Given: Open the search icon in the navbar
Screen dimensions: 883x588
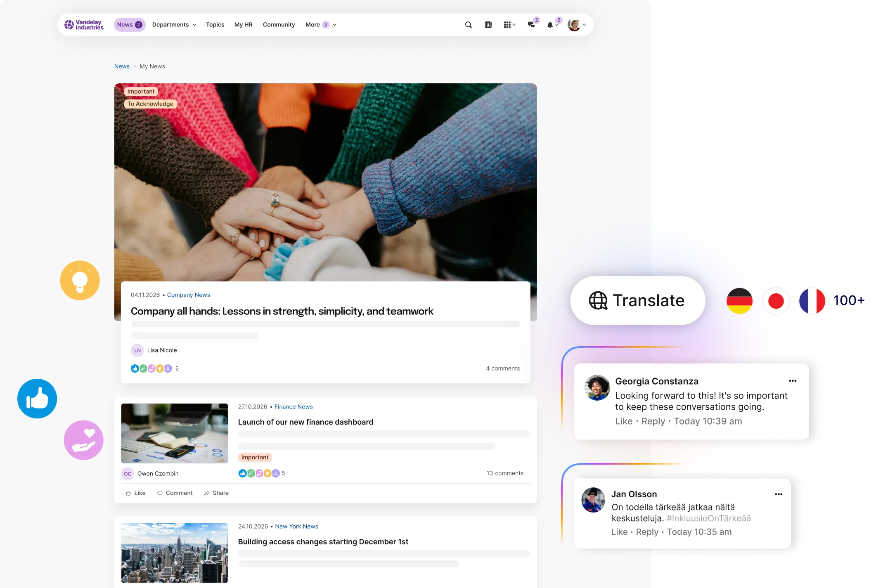Looking at the screenshot, I should coord(468,25).
